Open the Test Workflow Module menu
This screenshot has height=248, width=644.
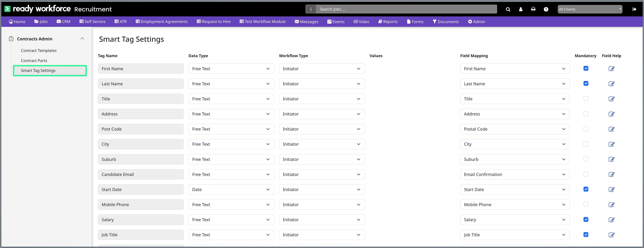262,22
